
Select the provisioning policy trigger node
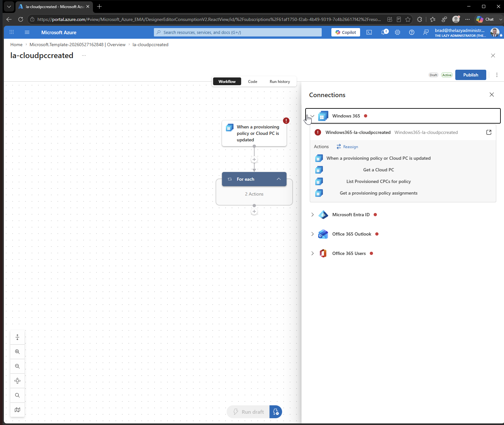254,133
